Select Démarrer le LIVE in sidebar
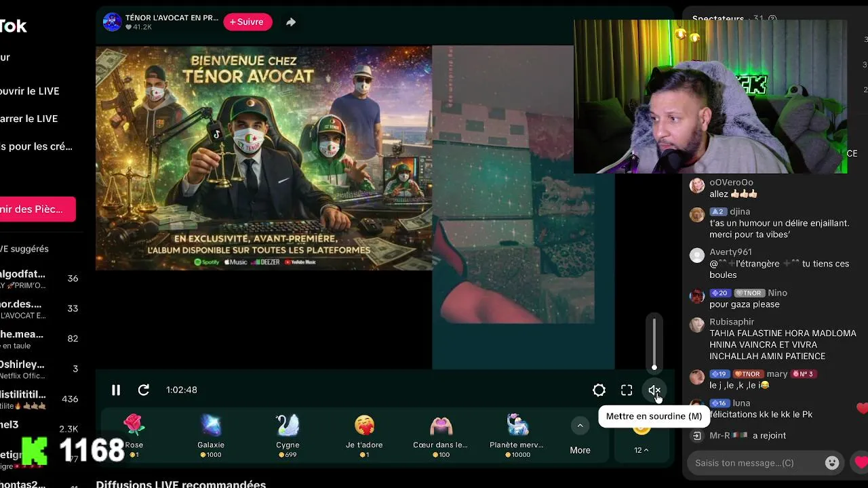868x488 pixels. pyautogui.click(x=29, y=119)
